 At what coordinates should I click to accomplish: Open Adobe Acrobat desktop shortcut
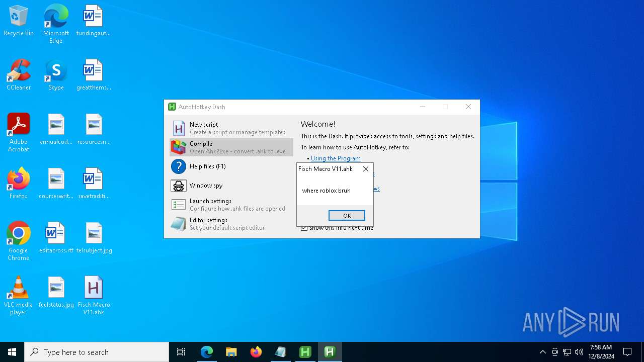(19, 132)
